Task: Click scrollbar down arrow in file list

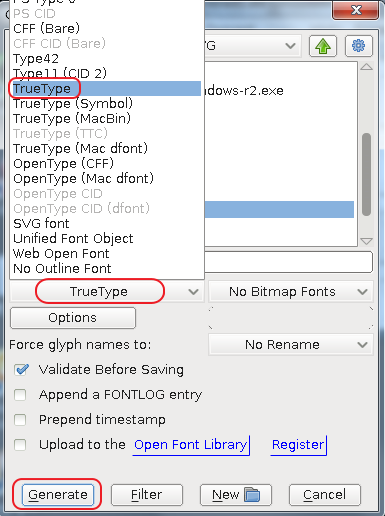Action: (x=366, y=241)
